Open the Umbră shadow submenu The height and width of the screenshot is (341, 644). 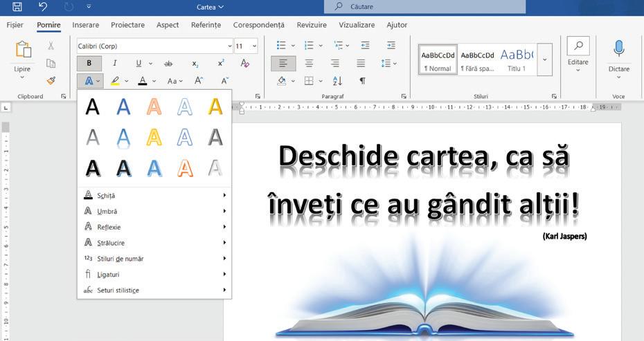point(154,212)
